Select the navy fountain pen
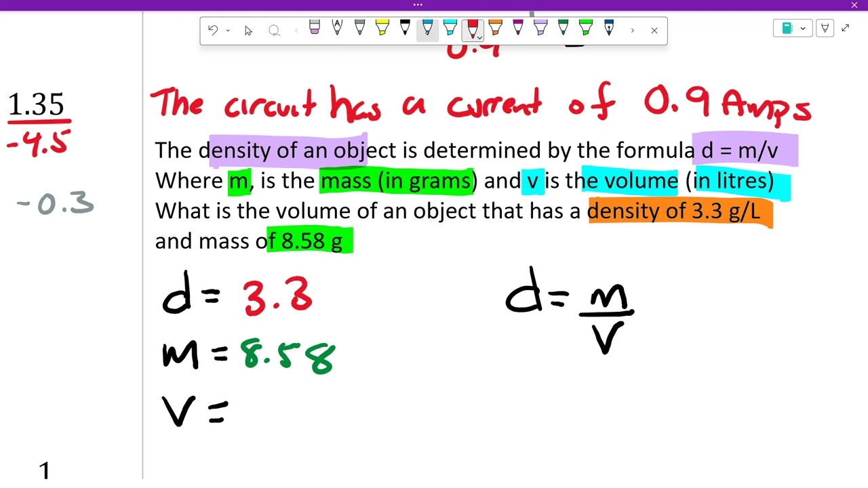Screen dimensions: 868x488 (609, 28)
